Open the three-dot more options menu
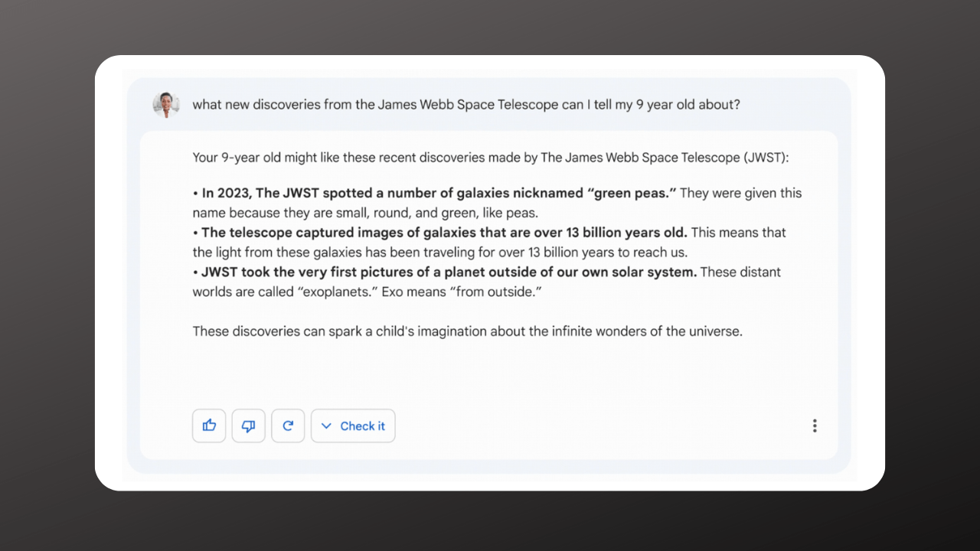Image resolution: width=980 pixels, height=551 pixels. 815,425
